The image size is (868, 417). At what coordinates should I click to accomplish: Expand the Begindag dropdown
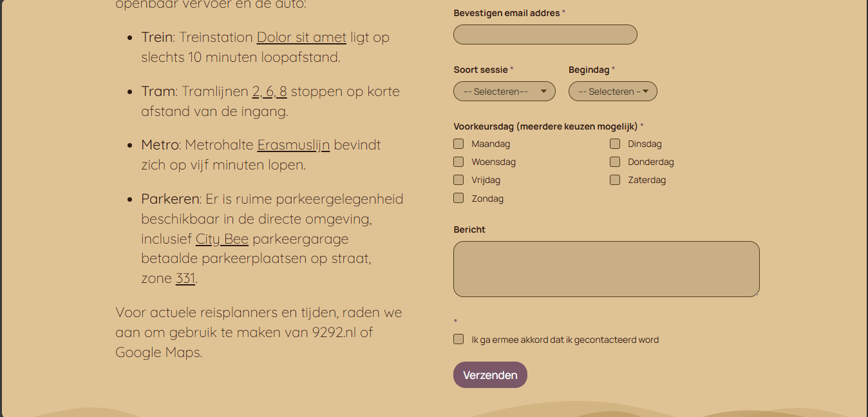(609, 92)
